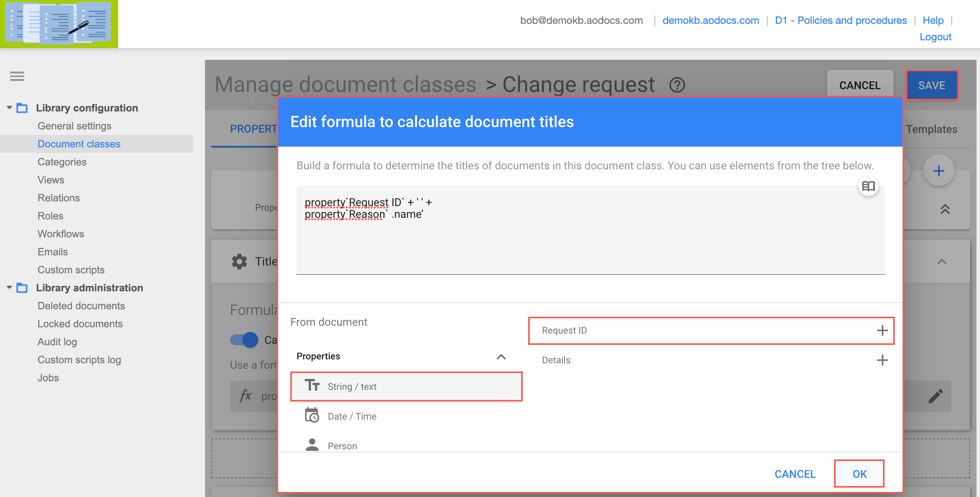Click the AODocs logo image
The image size is (980, 497).
(x=59, y=23)
